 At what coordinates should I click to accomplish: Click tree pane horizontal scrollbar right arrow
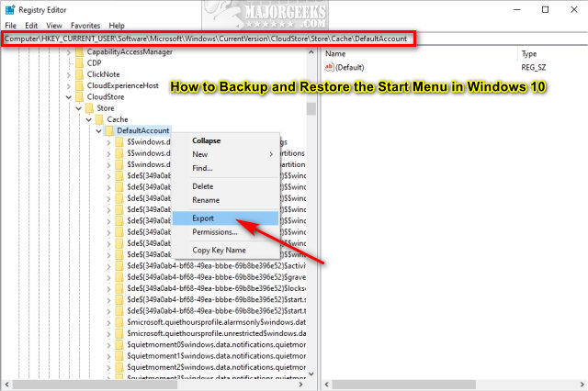pyautogui.click(x=300, y=385)
